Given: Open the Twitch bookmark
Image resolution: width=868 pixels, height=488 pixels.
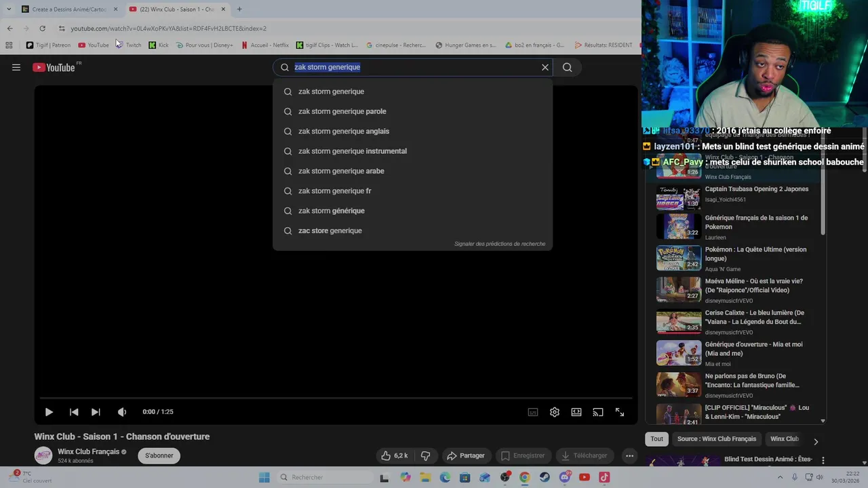Looking at the screenshot, I should (x=128, y=45).
